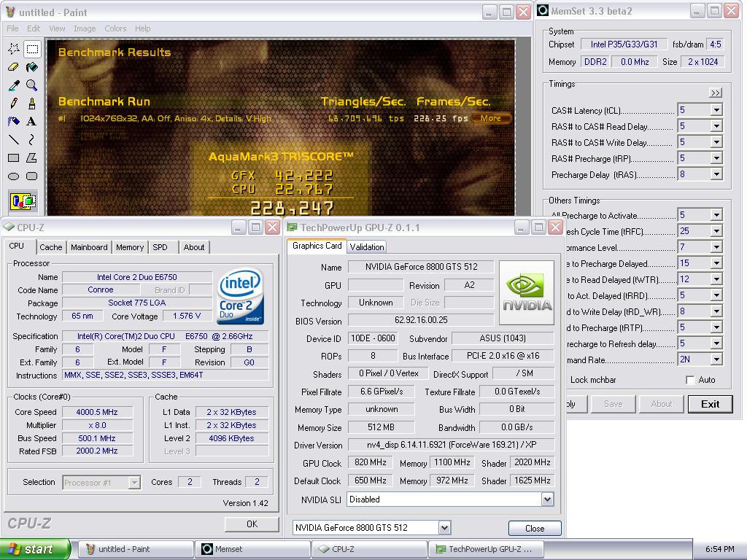The width and height of the screenshot is (747, 560).
Task: Open the Cache tab in CPU-Z
Action: [51, 247]
